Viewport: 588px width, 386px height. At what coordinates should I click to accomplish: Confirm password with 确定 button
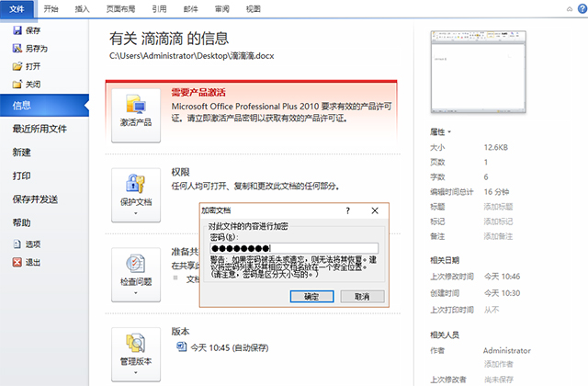pos(311,296)
